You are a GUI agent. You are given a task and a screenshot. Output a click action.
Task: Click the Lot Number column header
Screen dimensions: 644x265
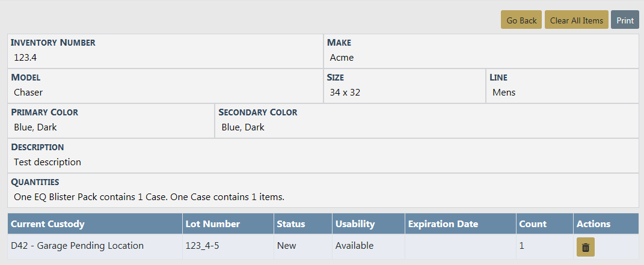click(213, 224)
